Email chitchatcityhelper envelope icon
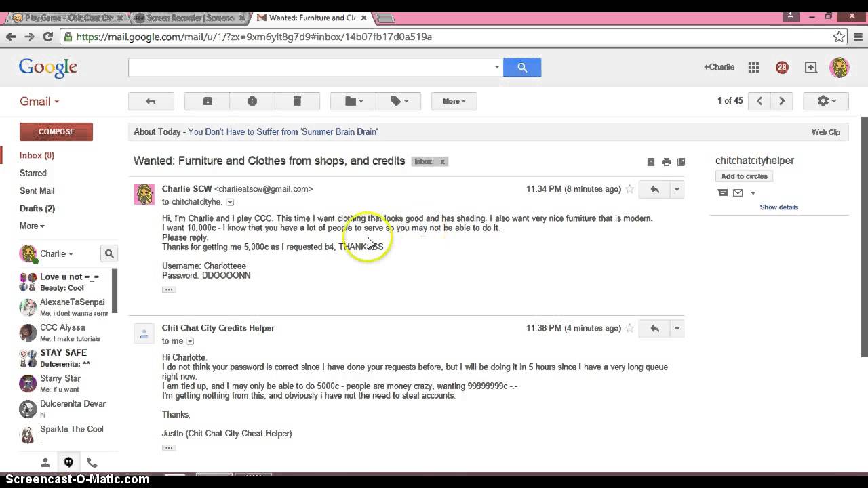 click(738, 193)
